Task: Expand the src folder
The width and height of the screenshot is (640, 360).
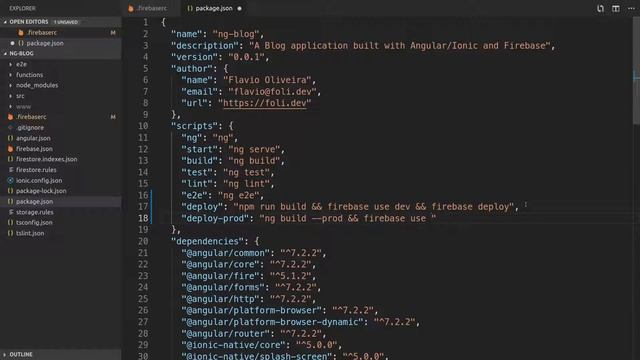Action: tap(20, 96)
